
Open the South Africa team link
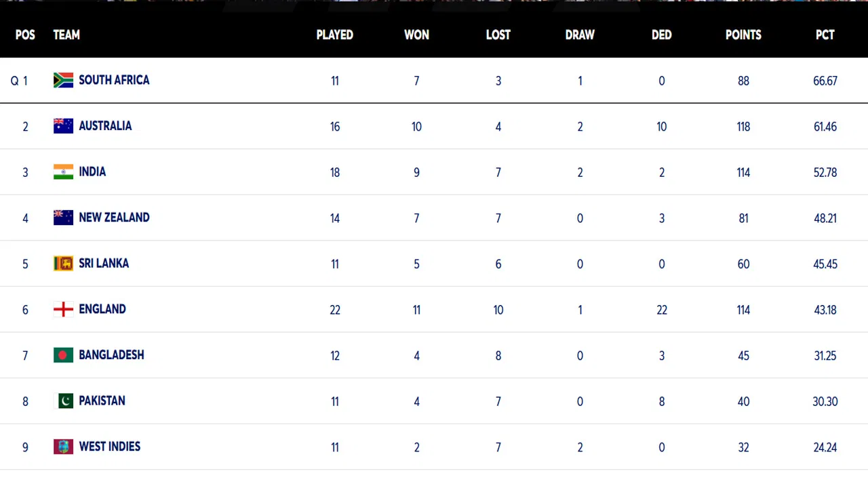tap(114, 80)
